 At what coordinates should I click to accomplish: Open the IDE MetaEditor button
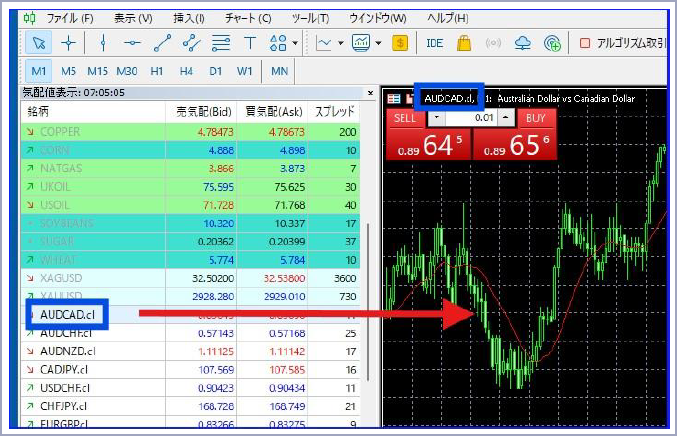point(434,43)
